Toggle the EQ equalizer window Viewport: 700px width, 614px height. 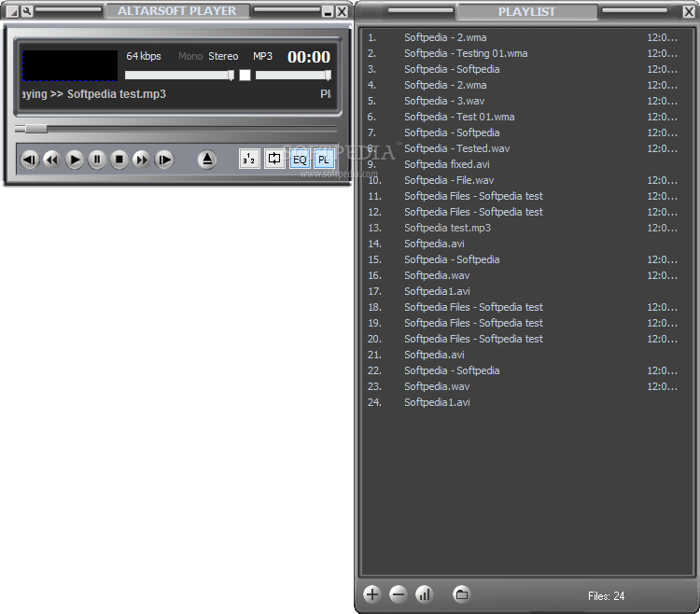[x=300, y=160]
